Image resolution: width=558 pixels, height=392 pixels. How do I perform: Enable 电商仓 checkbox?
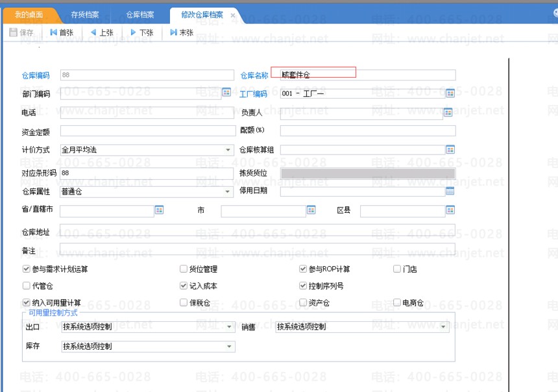[x=397, y=302]
